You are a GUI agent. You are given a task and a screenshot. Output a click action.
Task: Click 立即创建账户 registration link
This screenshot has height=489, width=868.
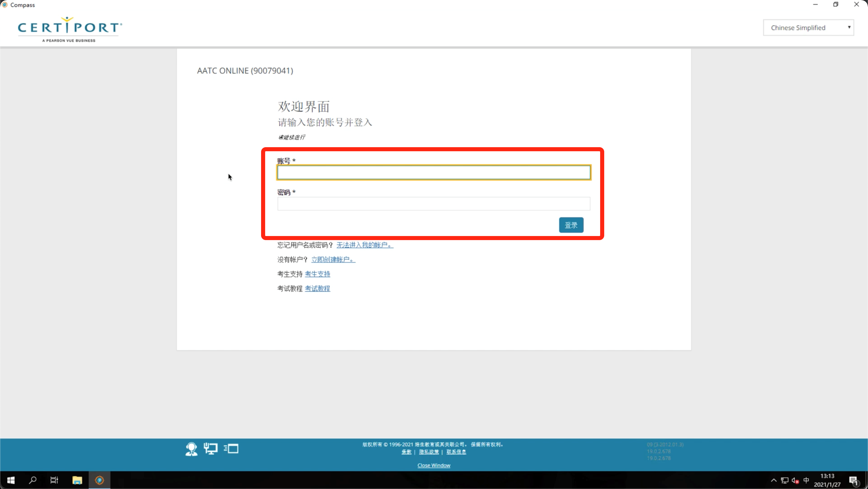tap(332, 259)
